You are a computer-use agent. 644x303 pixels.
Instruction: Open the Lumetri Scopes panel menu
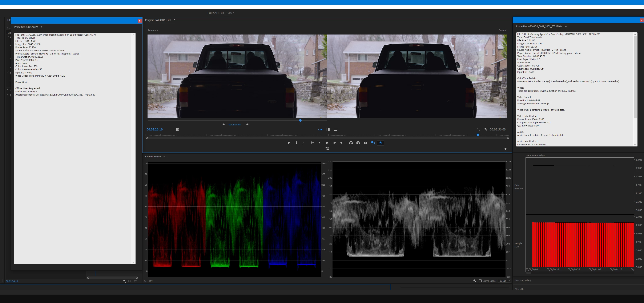coord(164,157)
